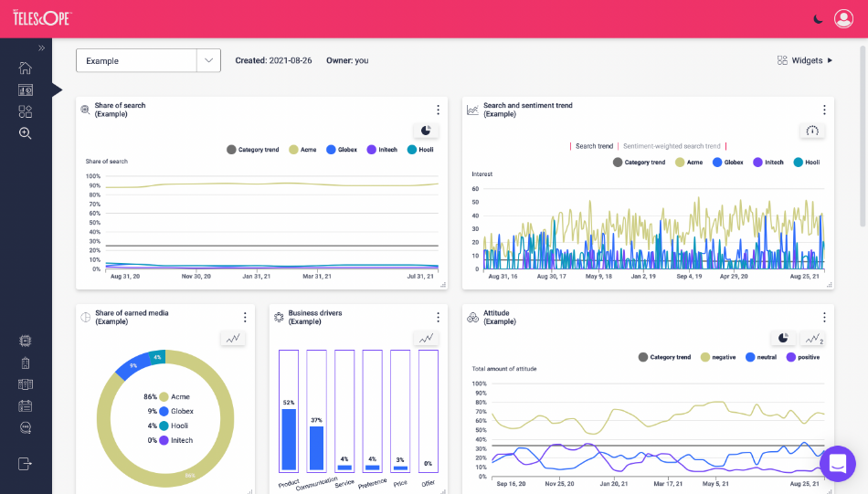868x494 pixels.
Task: Click the Attitude trend 2 view icon
Action: [x=814, y=338]
